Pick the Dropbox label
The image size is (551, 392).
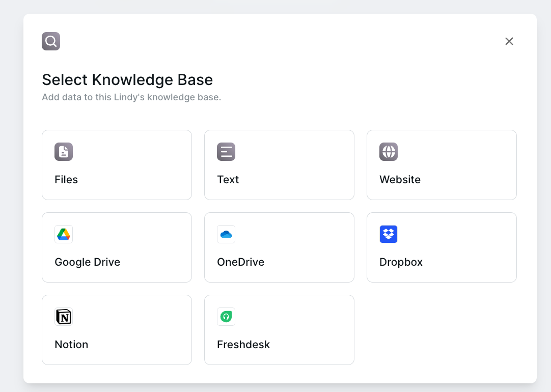tap(401, 262)
